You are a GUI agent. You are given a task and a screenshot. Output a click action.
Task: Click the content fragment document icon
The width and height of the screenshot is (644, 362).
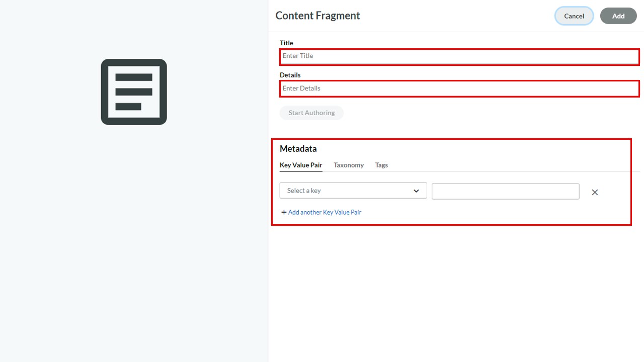[x=134, y=92]
